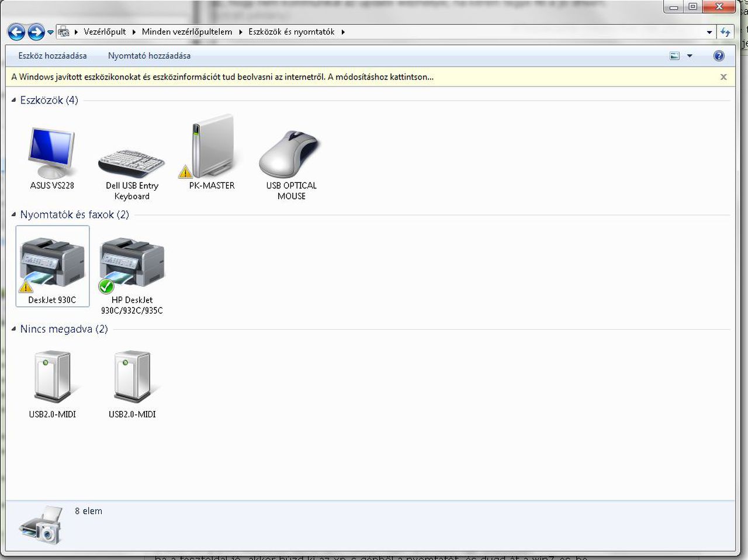Open the view options dropdown arrow

pos(690,56)
